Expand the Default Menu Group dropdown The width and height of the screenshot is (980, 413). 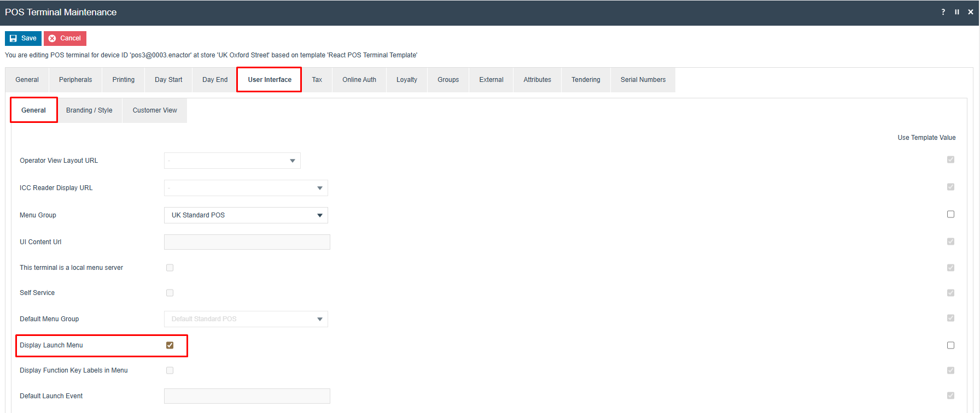point(246,319)
